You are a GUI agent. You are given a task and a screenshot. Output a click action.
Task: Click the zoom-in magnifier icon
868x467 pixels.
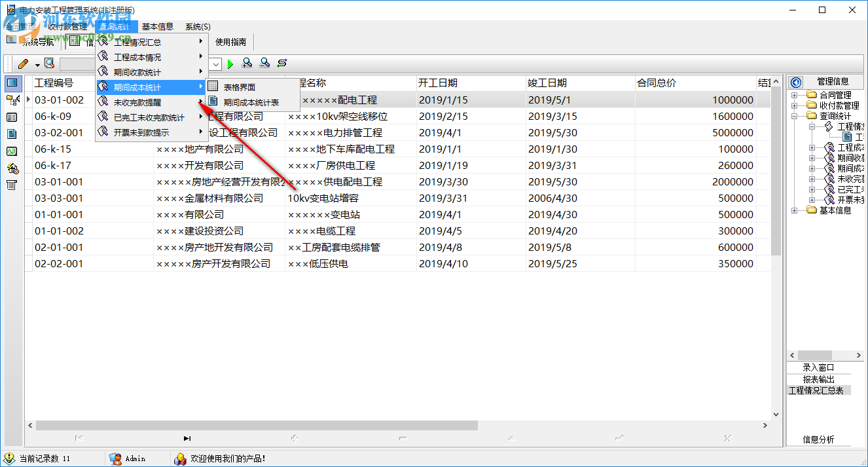point(247,64)
